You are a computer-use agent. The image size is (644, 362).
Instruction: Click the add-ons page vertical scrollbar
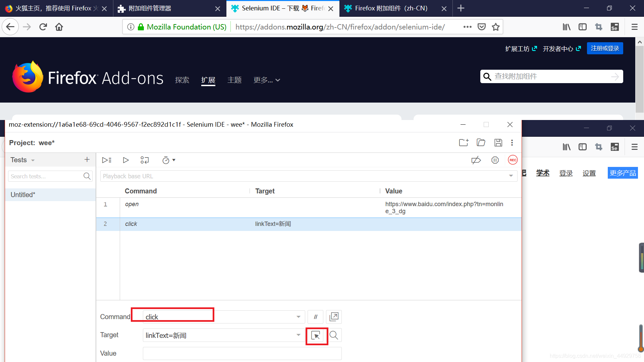[x=640, y=79]
